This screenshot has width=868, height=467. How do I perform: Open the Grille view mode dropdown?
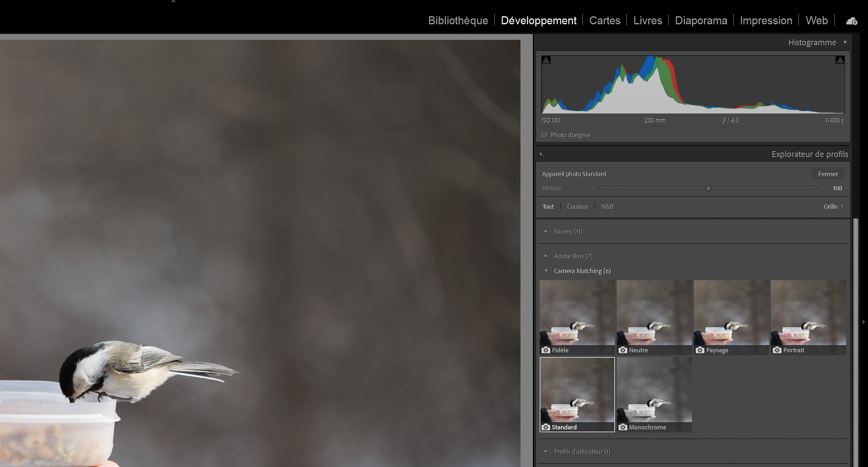pyautogui.click(x=834, y=207)
